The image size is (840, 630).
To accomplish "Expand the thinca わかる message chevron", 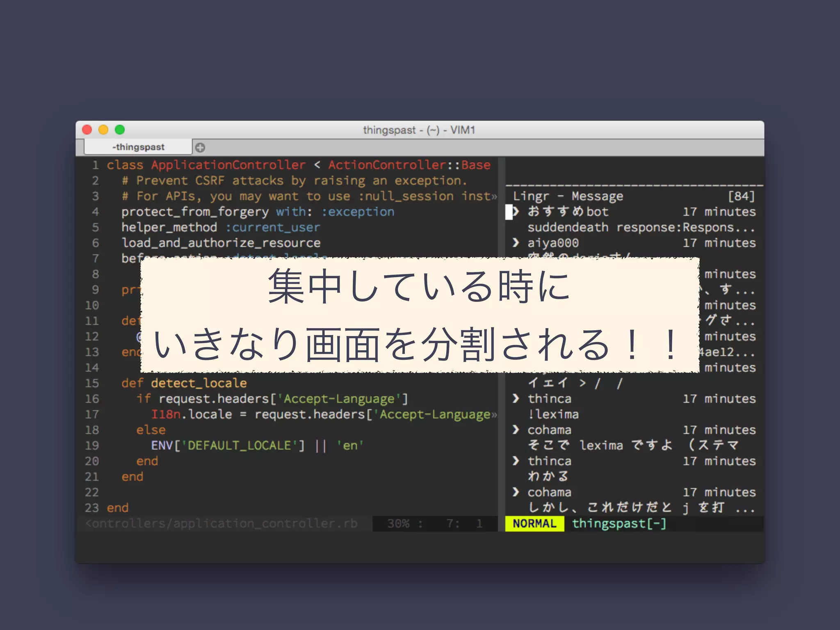I will point(516,461).
